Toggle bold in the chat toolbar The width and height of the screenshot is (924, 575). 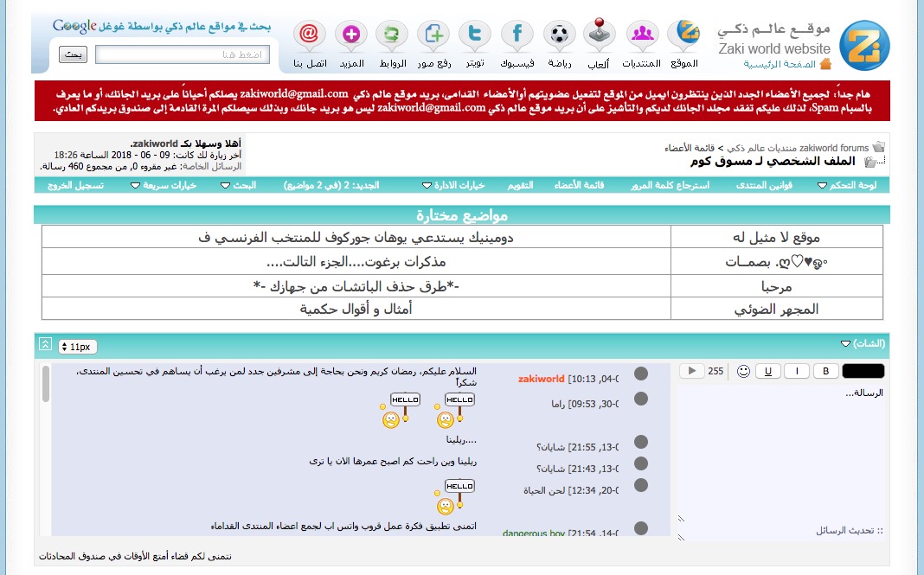825,371
